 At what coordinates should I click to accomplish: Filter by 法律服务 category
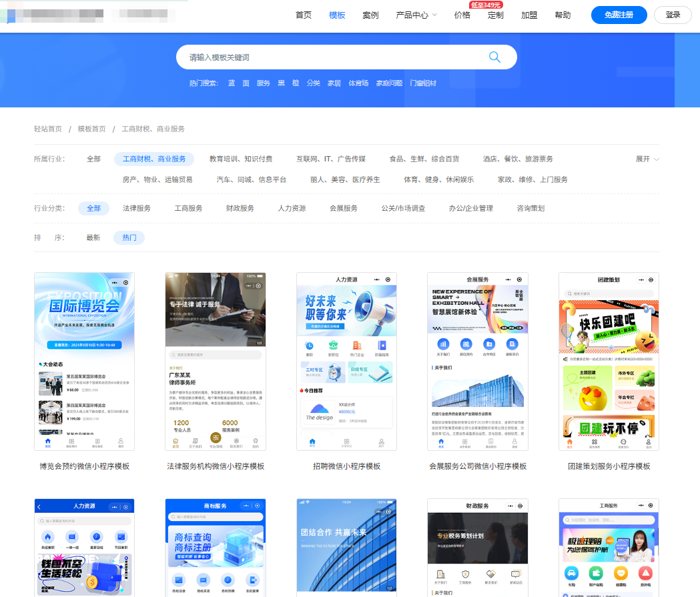[x=137, y=208]
